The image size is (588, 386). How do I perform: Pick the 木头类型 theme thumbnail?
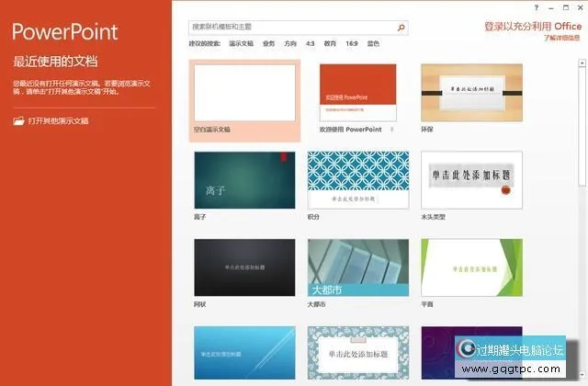470,180
